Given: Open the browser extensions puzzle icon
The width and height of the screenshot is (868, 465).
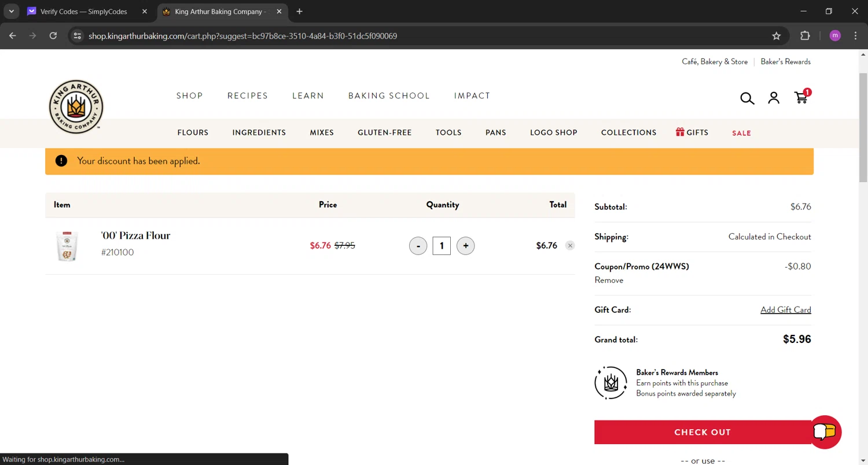Looking at the screenshot, I should tap(805, 36).
